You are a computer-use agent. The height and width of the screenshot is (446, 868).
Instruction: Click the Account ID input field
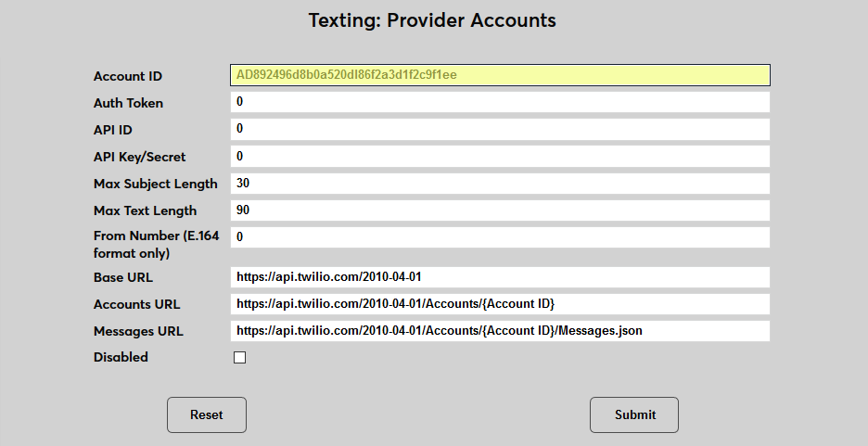tap(500, 75)
